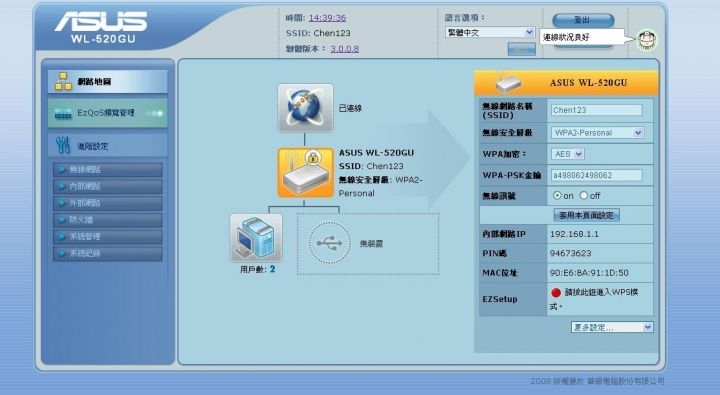720x395 pixels.
Task: Open the client computers icon
Action: (256, 238)
